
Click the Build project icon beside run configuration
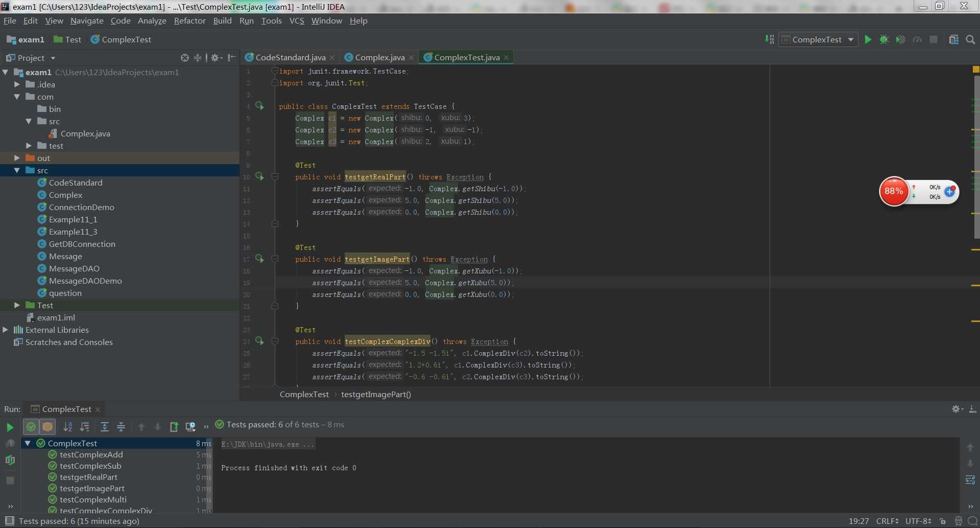point(770,39)
